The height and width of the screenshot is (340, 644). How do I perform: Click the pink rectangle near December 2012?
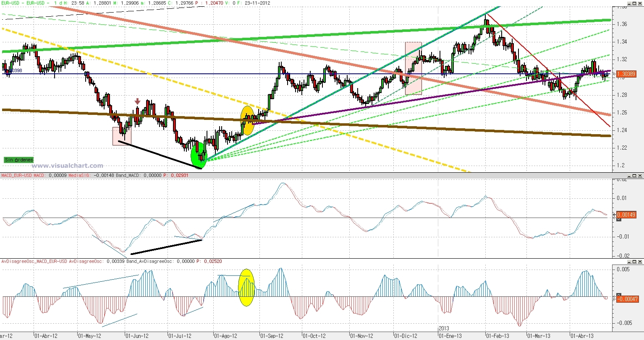coord(413,68)
